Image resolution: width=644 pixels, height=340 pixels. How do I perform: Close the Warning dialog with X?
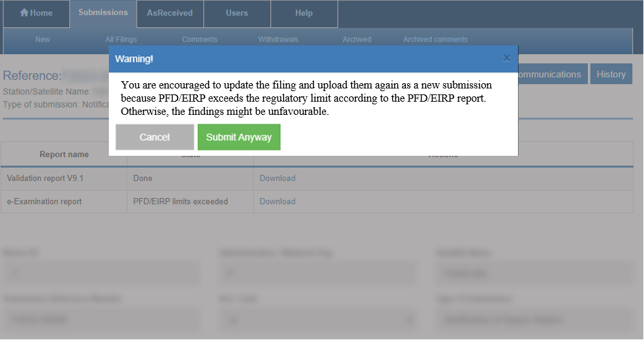(506, 58)
